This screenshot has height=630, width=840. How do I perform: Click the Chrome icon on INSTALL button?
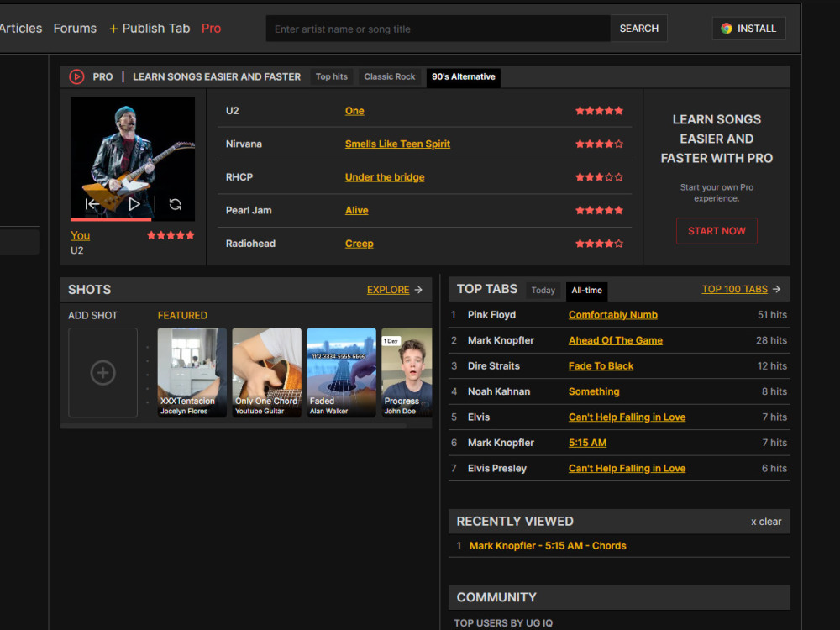click(727, 29)
